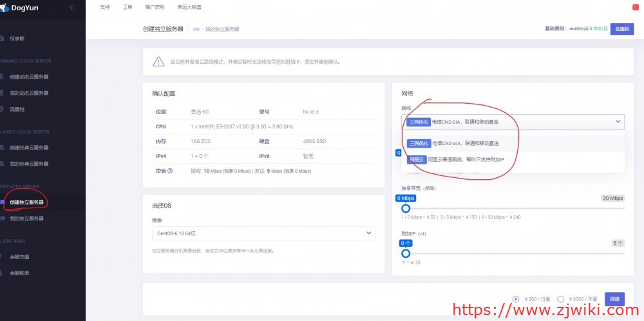Screen dimensions: 644x321
Task: Click the 5 个 slider maximum label
Action: (x=618, y=243)
